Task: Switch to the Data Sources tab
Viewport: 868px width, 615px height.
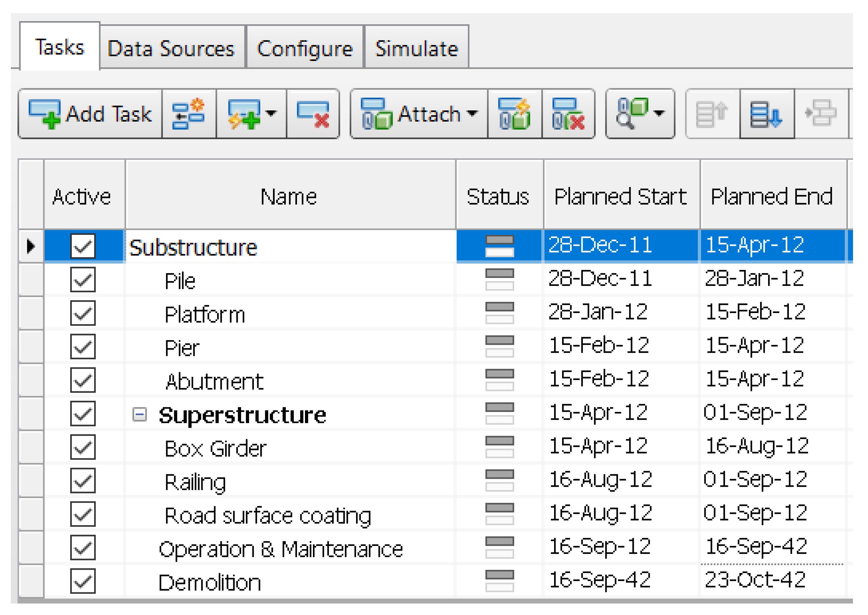Action: (171, 49)
